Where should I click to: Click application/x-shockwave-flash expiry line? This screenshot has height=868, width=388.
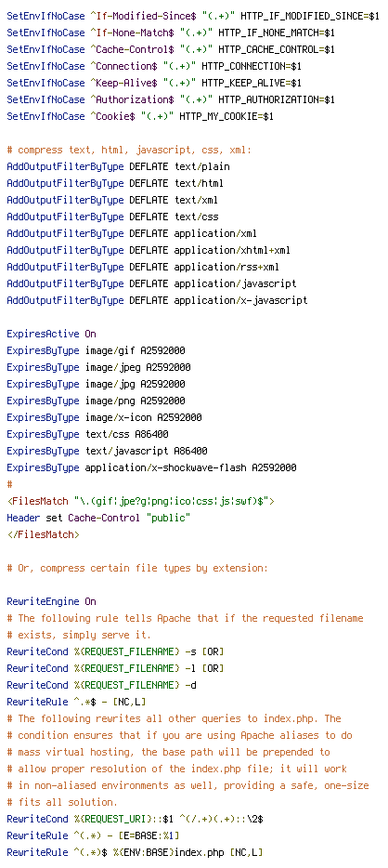point(151,467)
